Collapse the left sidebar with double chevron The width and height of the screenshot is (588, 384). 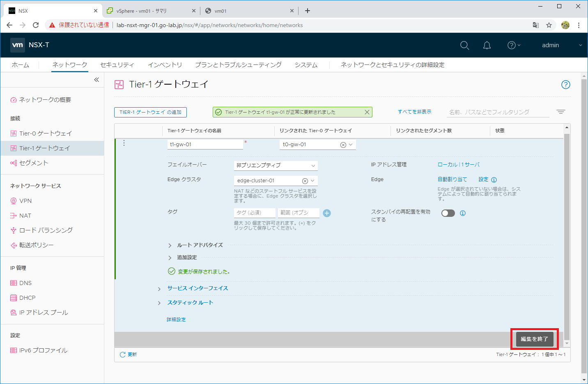coord(96,80)
